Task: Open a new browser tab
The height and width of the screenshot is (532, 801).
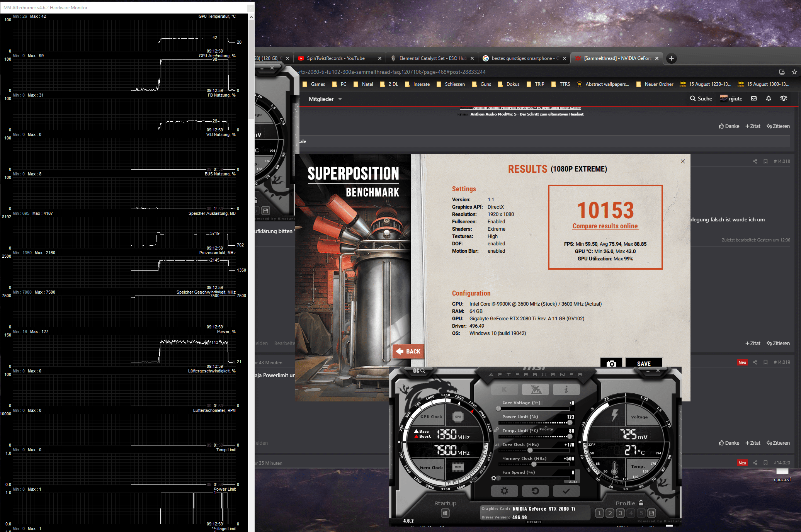Action: point(672,58)
